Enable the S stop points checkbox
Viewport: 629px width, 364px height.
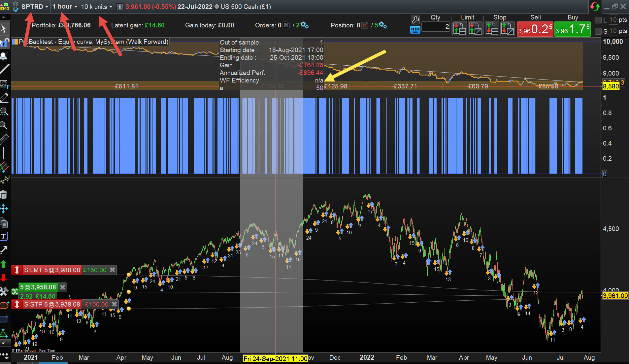598,31
